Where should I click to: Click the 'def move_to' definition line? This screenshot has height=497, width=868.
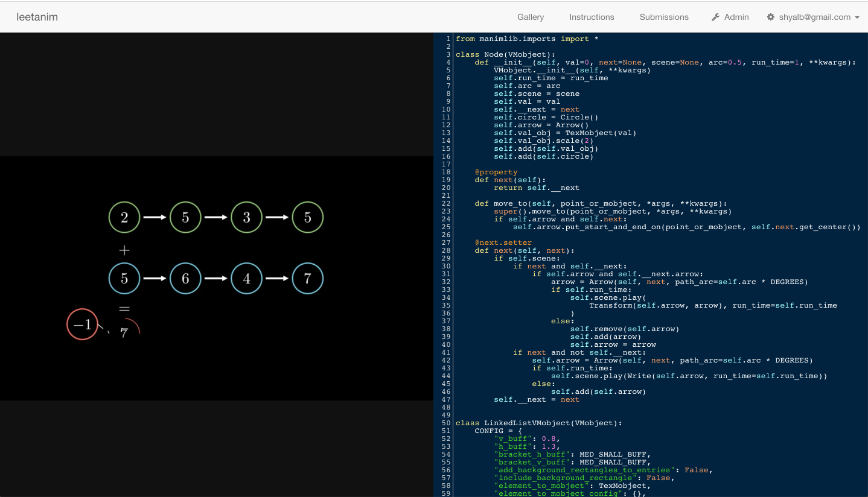601,203
